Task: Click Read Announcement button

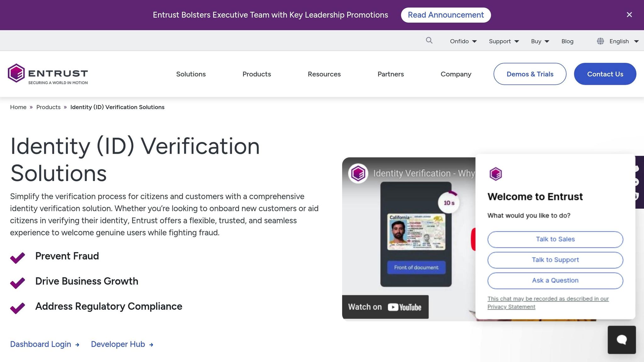Action: (446, 15)
